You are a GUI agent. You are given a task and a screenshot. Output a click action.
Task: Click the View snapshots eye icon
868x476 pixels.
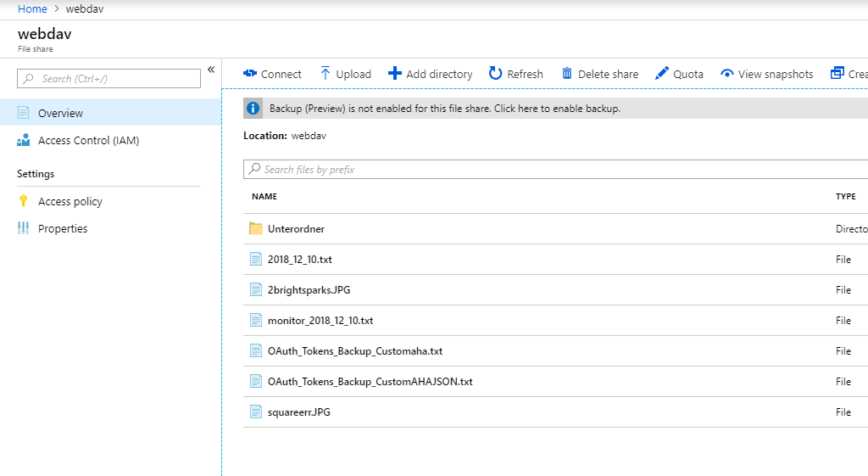726,74
